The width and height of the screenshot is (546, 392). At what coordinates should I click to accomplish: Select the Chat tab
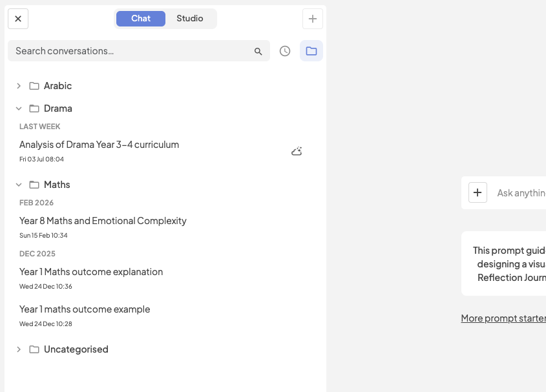[141, 19]
